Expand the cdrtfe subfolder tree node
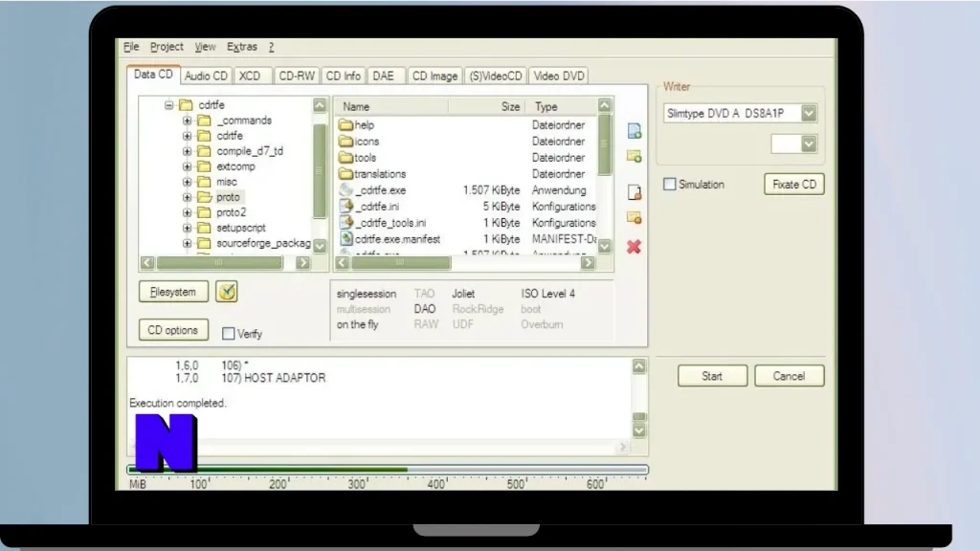The image size is (980, 551). point(187,136)
